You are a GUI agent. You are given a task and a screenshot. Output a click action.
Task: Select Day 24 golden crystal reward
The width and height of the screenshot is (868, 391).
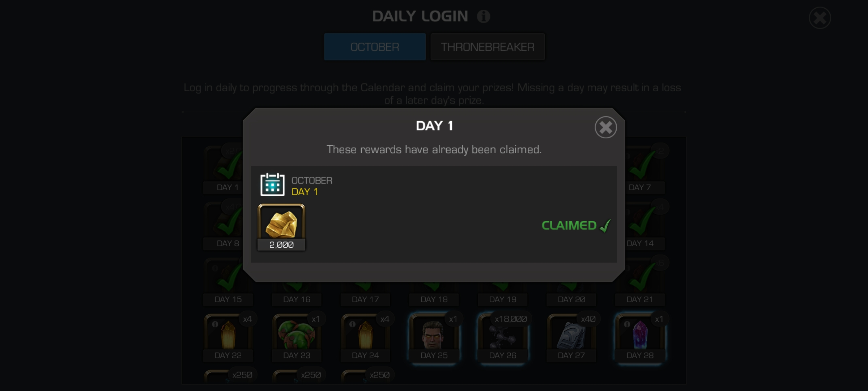click(365, 337)
